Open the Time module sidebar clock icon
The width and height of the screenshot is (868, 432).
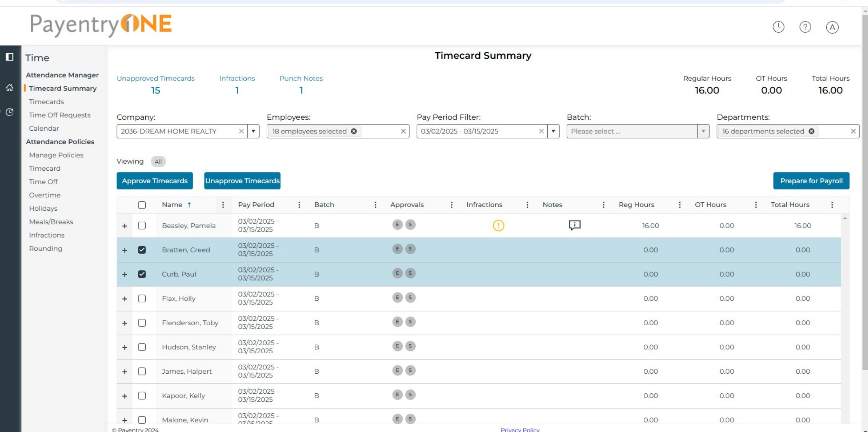click(9, 112)
